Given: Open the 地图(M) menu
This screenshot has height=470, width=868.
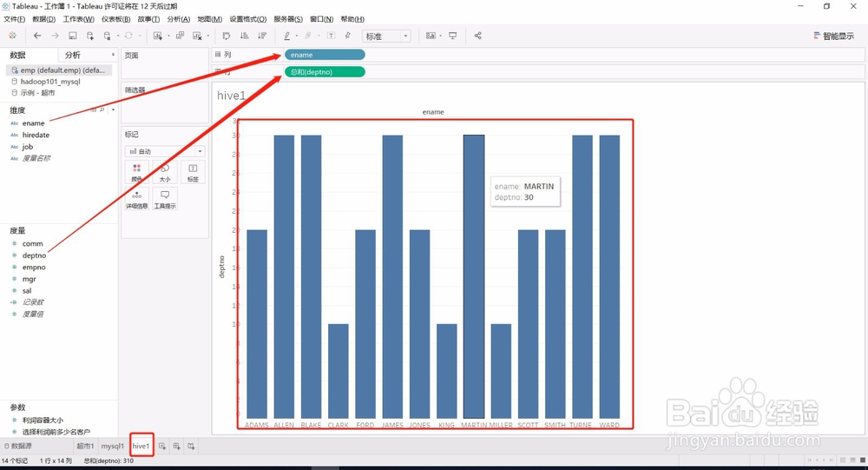Looking at the screenshot, I should click(210, 19).
